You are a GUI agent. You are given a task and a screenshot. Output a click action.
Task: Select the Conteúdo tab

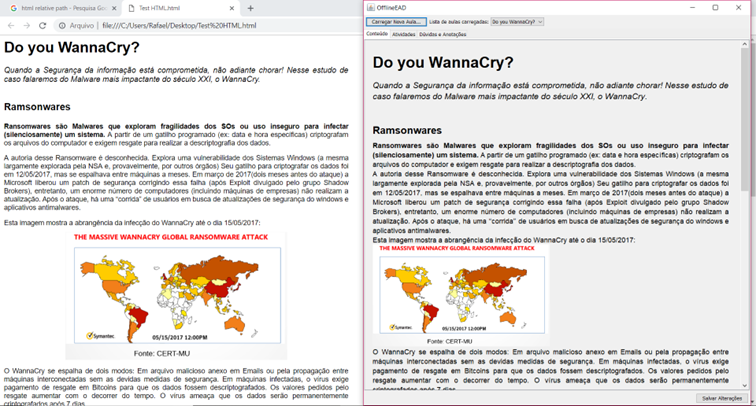[x=377, y=34]
